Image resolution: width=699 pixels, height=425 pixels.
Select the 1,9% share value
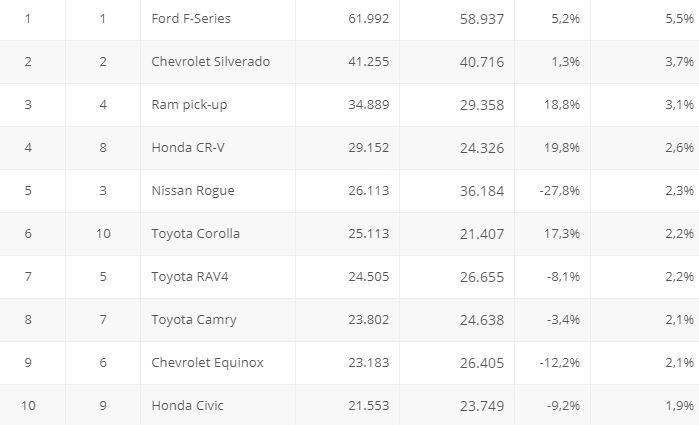[x=678, y=406]
